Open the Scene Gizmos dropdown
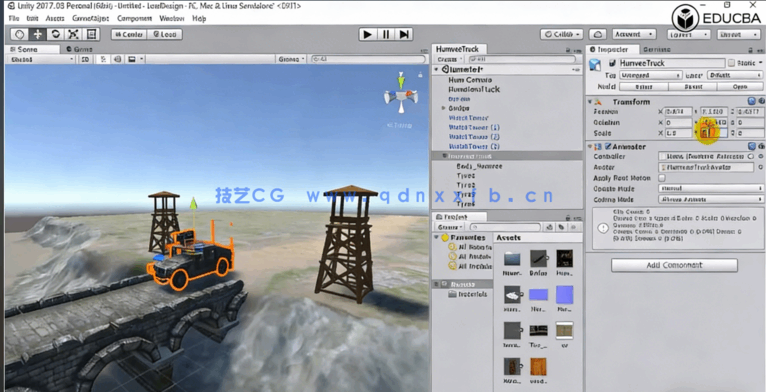Viewport: 766px width, 392px height. coord(292,59)
